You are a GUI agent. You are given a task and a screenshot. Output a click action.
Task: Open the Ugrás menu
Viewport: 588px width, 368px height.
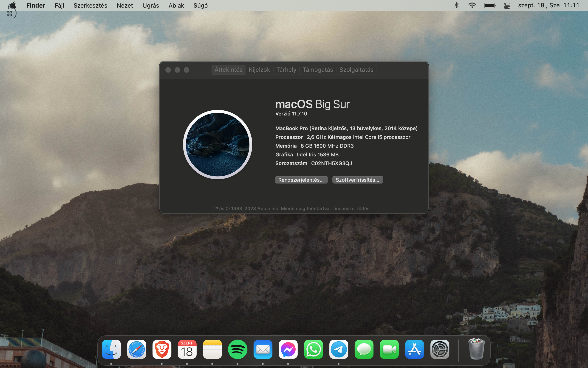coord(151,5)
